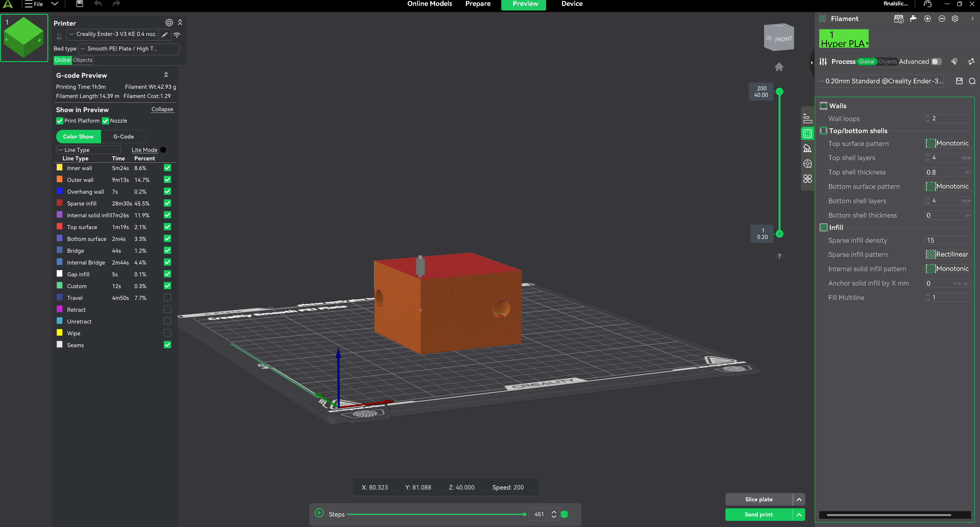Click the Send print button
Image resolution: width=980 pixels, height=527 pixels.
pos(758,514)
